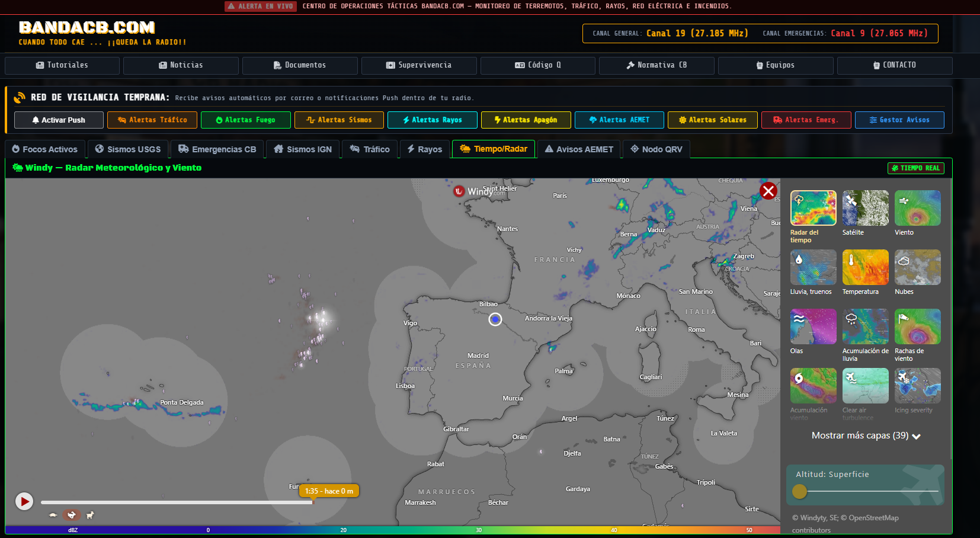This screenshot has width=980, height=538.
Task: Expand Mostrar más capas (39)
Action: pos(866,435)
